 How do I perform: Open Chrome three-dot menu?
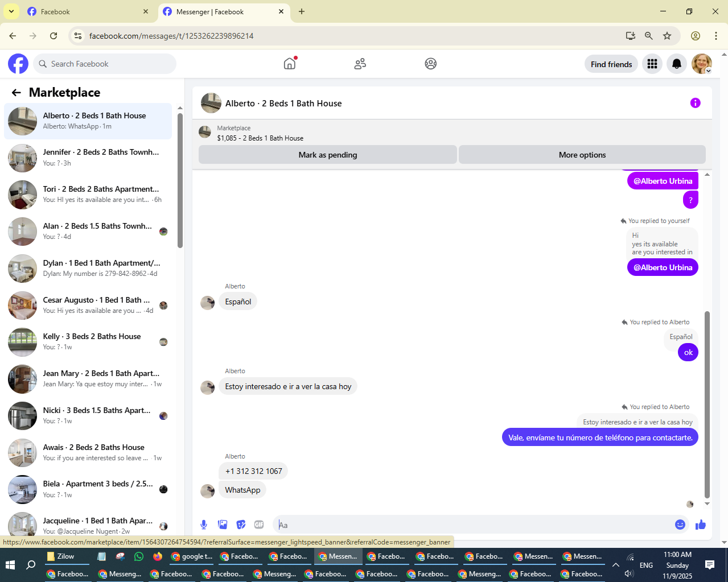pyautogui.click(x=715, y=36)
